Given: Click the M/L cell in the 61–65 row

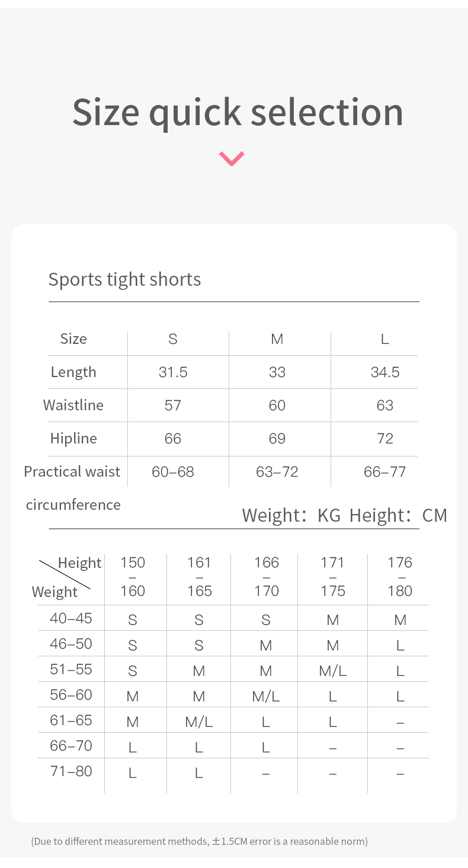Looking at the screenshot, I should (x=199, y=722).
